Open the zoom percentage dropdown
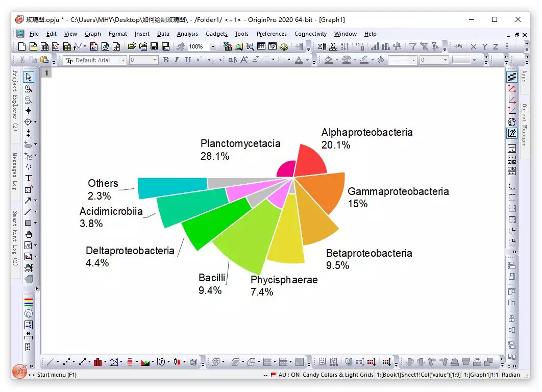This screenshot has height=392, width=542. 213,46
